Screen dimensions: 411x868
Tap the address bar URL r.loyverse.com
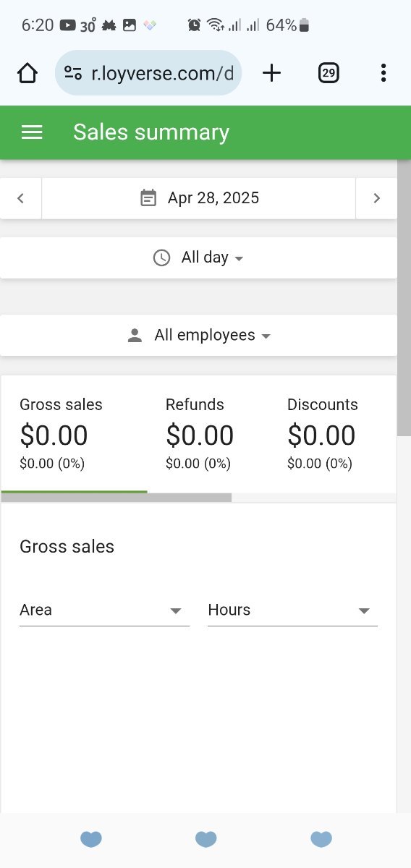click(x=162, y=72)
